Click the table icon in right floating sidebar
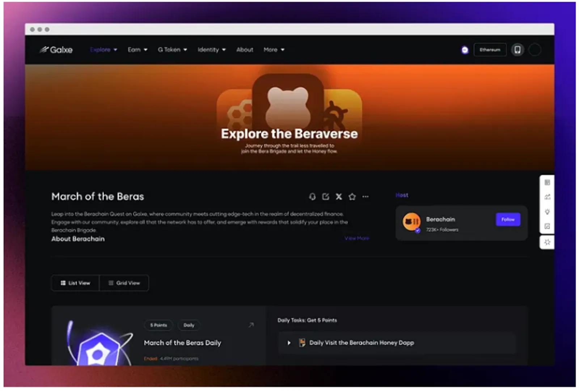Viewport: 579px width, 392px height. [x=547, y=182]
